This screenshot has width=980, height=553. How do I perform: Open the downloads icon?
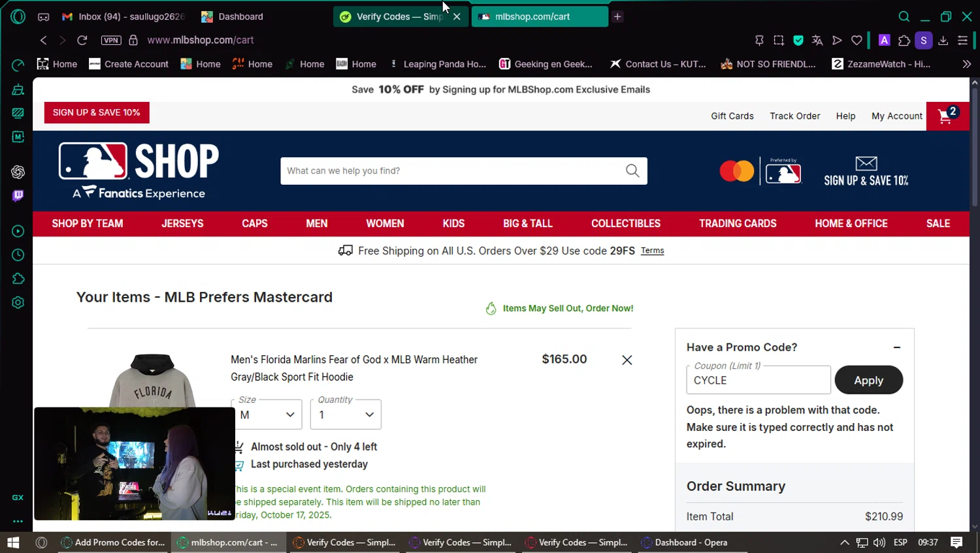tap(943, 40)
